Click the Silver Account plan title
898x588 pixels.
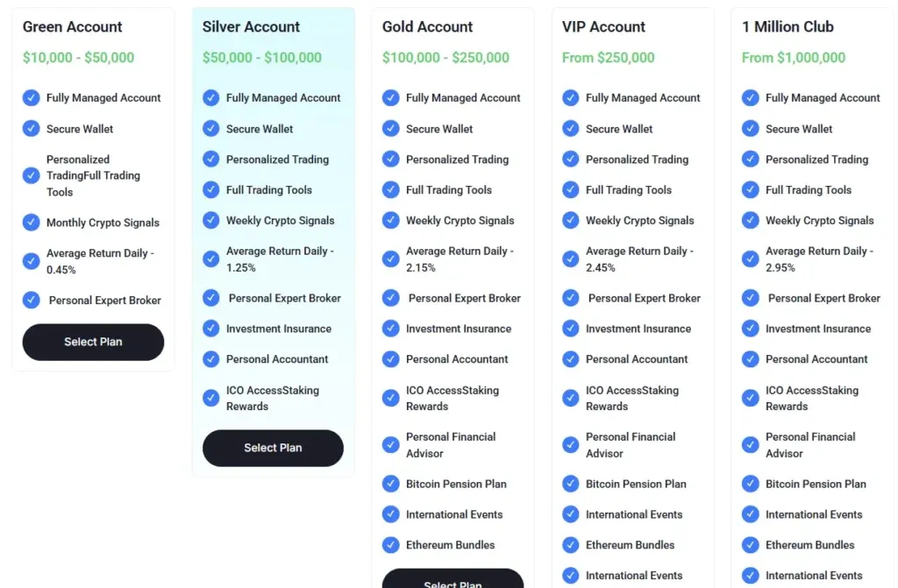tap(252, 27)
